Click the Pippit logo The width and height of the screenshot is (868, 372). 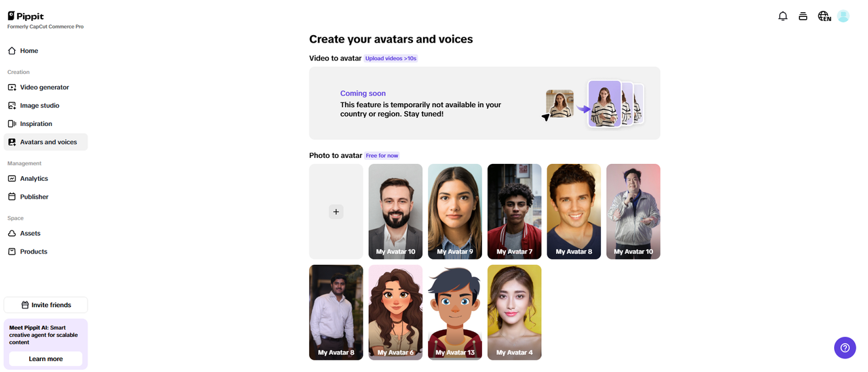(x=26, y=16)
